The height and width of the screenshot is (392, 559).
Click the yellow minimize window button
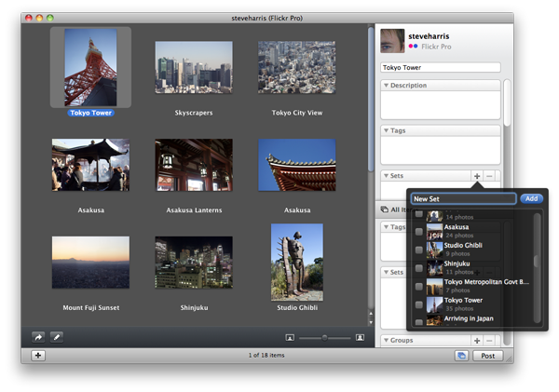click(x=39, y=18)
